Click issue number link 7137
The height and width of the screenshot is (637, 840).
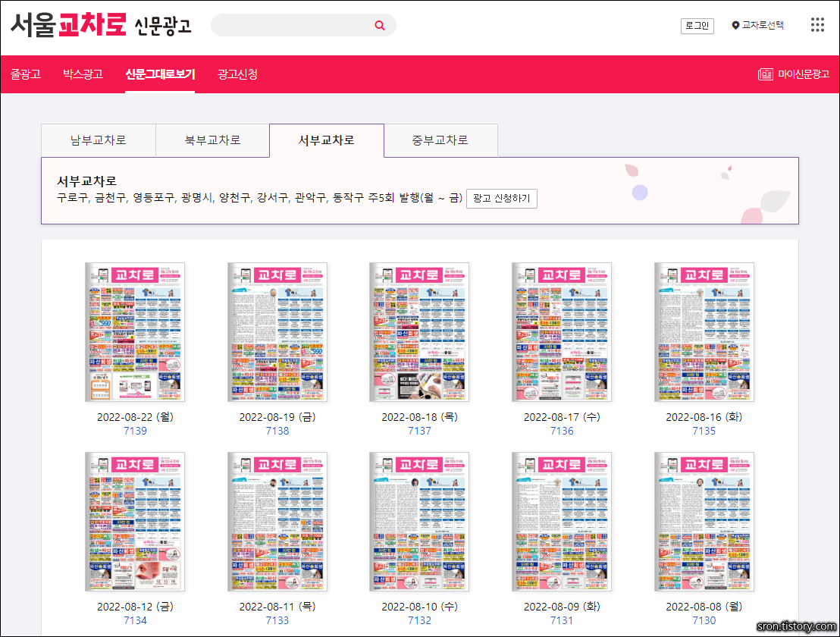pyautogui.click(x=419, y=431)
